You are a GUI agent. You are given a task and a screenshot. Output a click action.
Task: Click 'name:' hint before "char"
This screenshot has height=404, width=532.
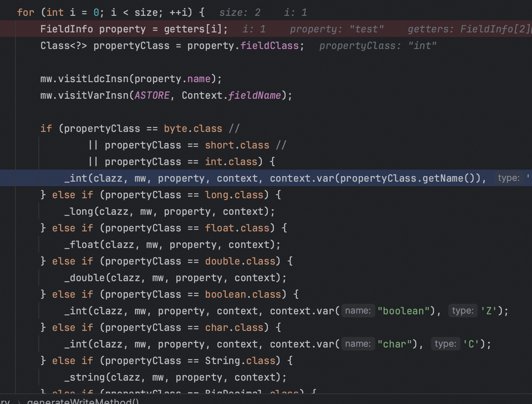[x=358, y=344]
